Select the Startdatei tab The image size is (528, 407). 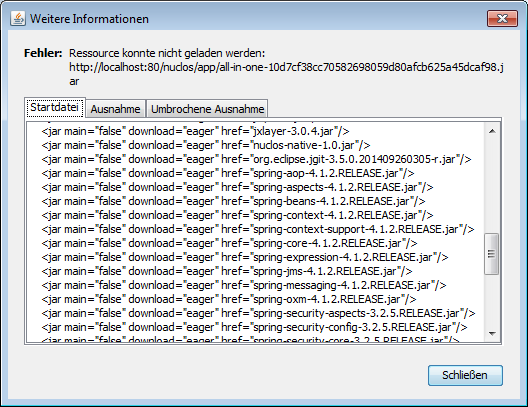coord(55,107)
